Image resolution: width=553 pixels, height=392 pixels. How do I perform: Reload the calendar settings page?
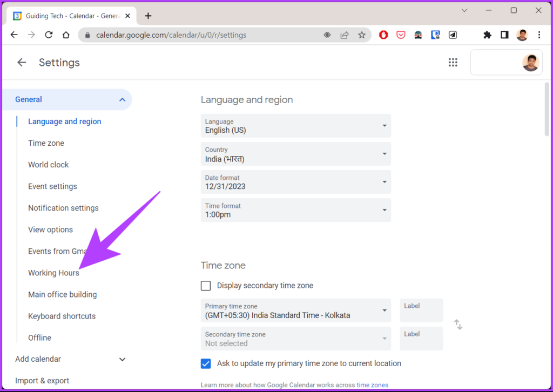click(49, 35)
